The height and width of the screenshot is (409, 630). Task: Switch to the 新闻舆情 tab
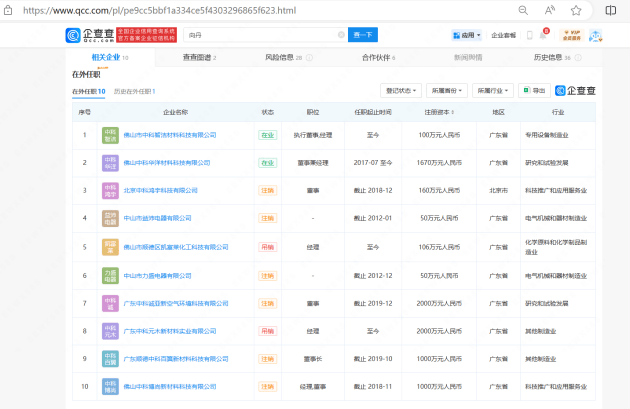(468, 57)
